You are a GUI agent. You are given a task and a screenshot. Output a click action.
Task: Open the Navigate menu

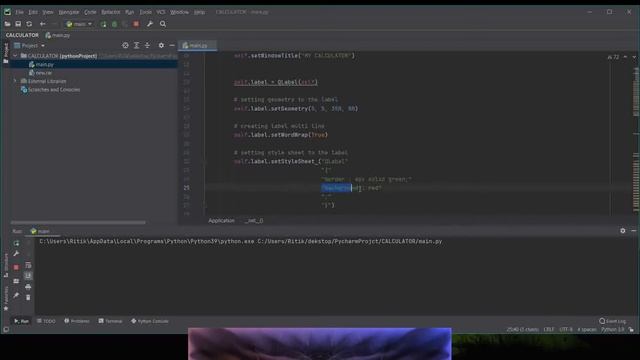point(69,12)
